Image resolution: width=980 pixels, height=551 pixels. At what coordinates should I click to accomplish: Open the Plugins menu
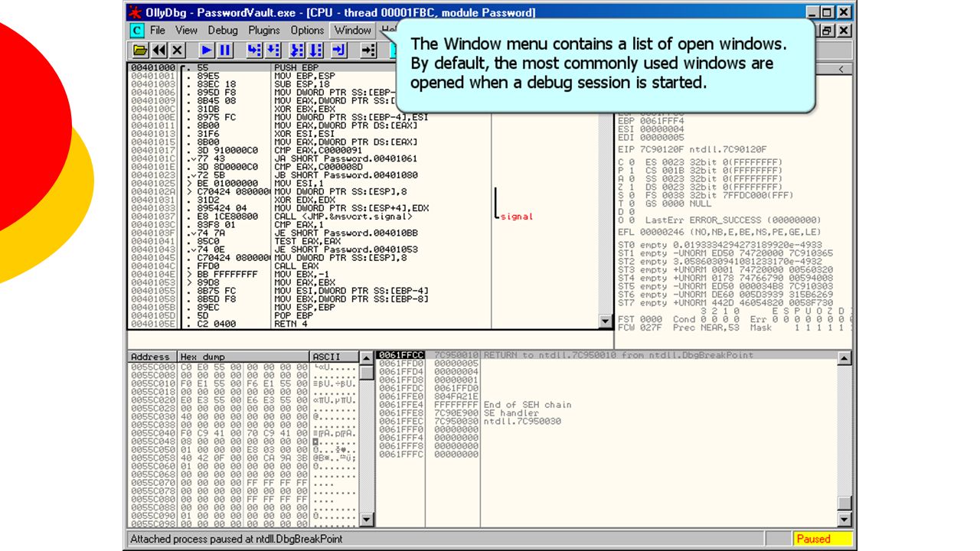pyautogui.click(x=264, y=31)
